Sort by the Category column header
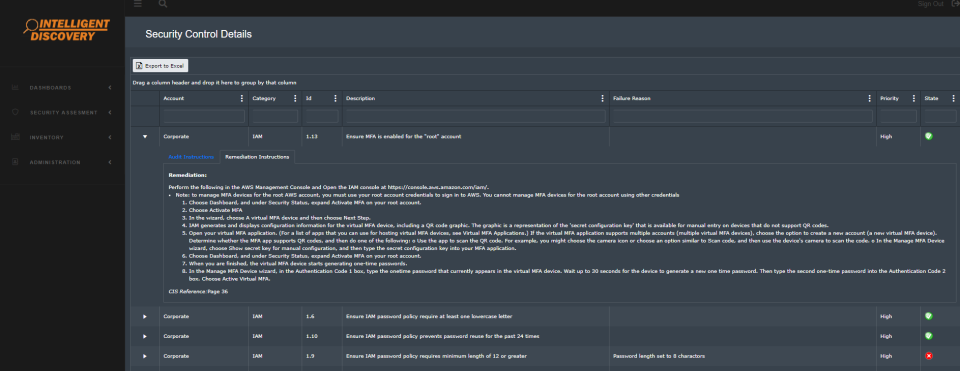 [264, 99]
